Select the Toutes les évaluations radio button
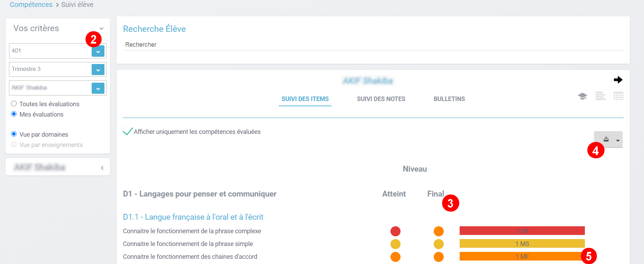644x264 pixels. pyautogui.click(x=14, y=104)
